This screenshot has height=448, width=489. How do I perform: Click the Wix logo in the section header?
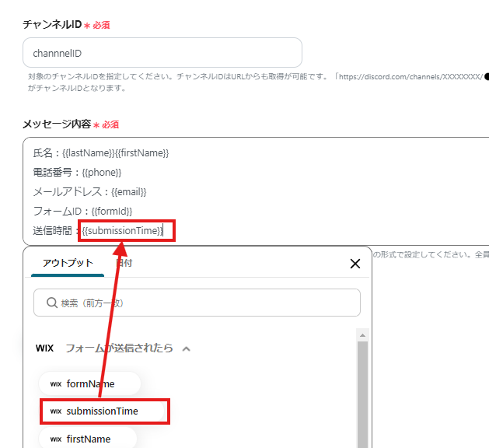(44, 348)
